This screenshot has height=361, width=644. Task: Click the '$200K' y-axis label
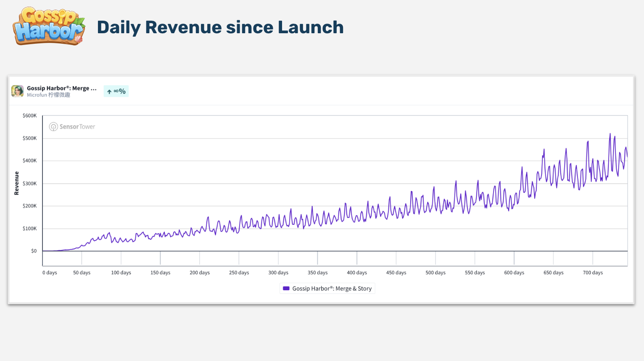(30, 206)
